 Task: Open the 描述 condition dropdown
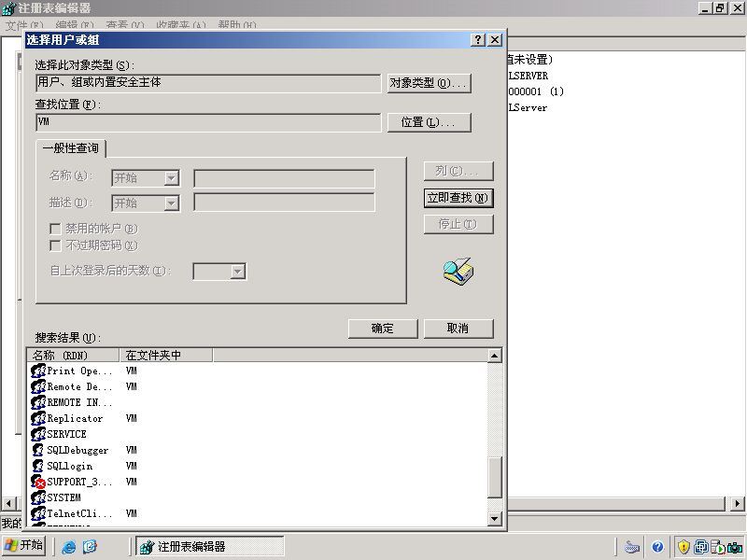click(x=172, y=203)
